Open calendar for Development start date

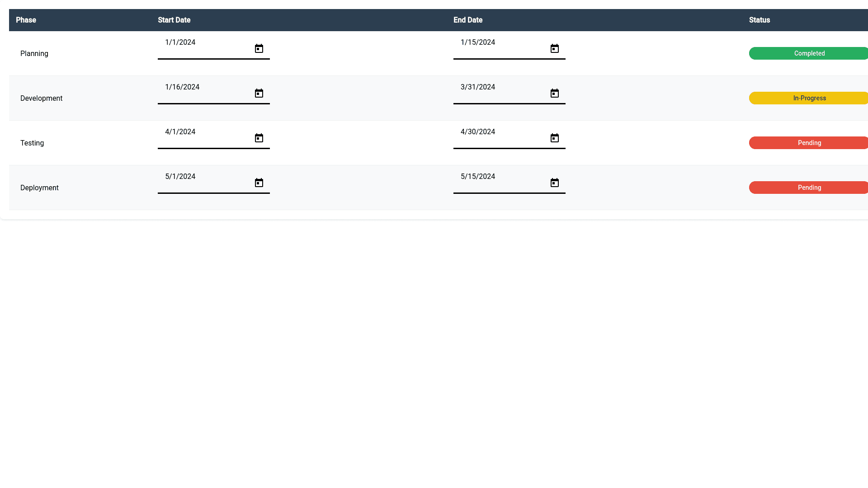[x=259, y=93]
